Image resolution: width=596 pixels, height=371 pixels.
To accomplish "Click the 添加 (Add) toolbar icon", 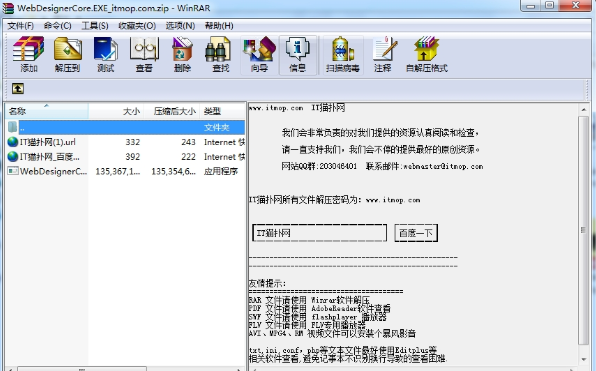I will pos(29,49).
